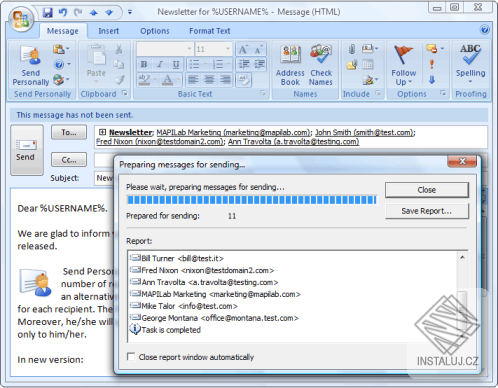Attach a file with the paperclip icon
Screen dimensions: 498x388
[352, 49]
